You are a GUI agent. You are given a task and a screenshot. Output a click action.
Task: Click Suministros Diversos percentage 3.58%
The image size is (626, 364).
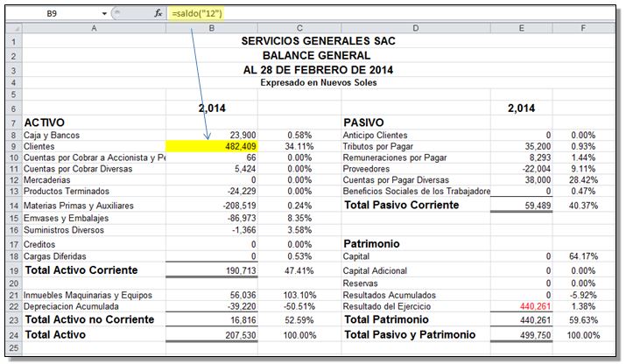(x=299, y=230)
